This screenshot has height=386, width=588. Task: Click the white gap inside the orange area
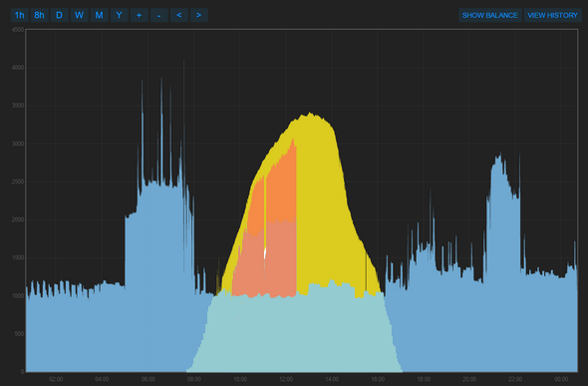(x=265, y=252)
